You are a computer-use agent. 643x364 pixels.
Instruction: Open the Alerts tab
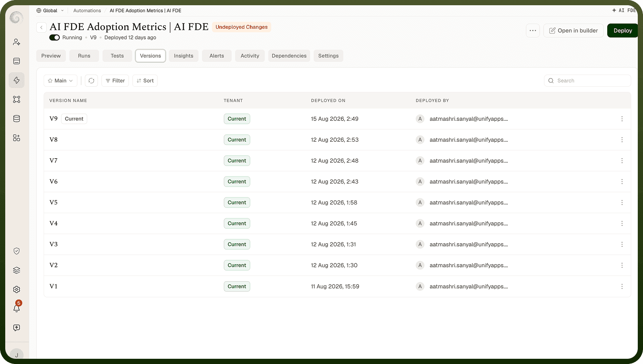point(217,56)
